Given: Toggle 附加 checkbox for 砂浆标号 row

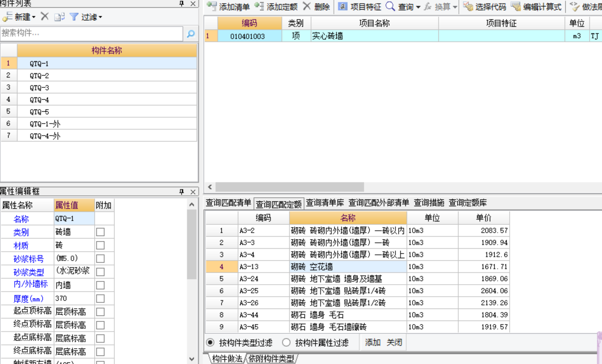Looking at the screenshot, I should [x=100, y=259].
